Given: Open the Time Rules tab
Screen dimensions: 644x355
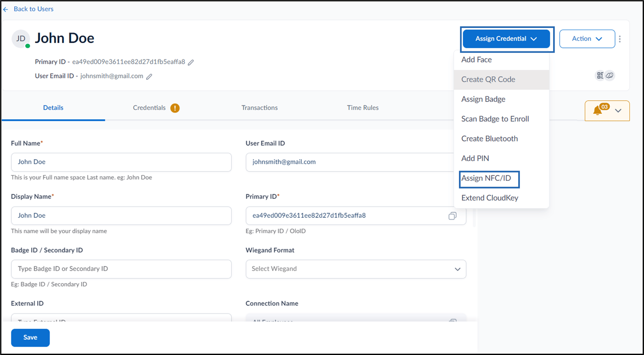Looking at the screenshot, I should [x=363, y=108].
